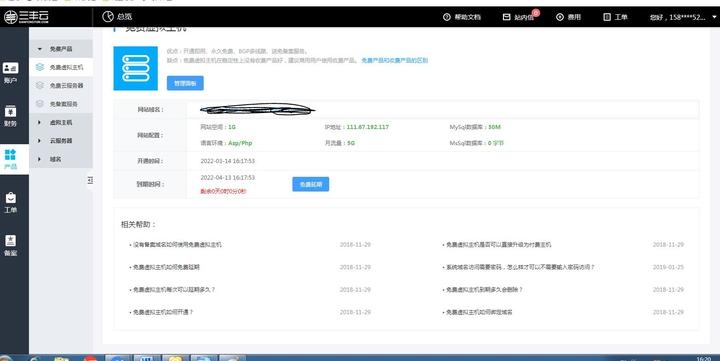
Task: Click the 总览 gauge icon
Action: 108,17
